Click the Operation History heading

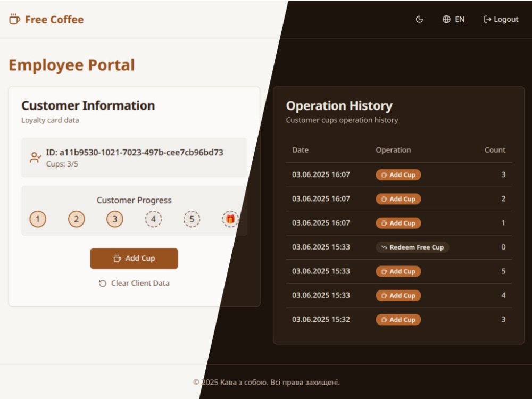pos(339,105)
